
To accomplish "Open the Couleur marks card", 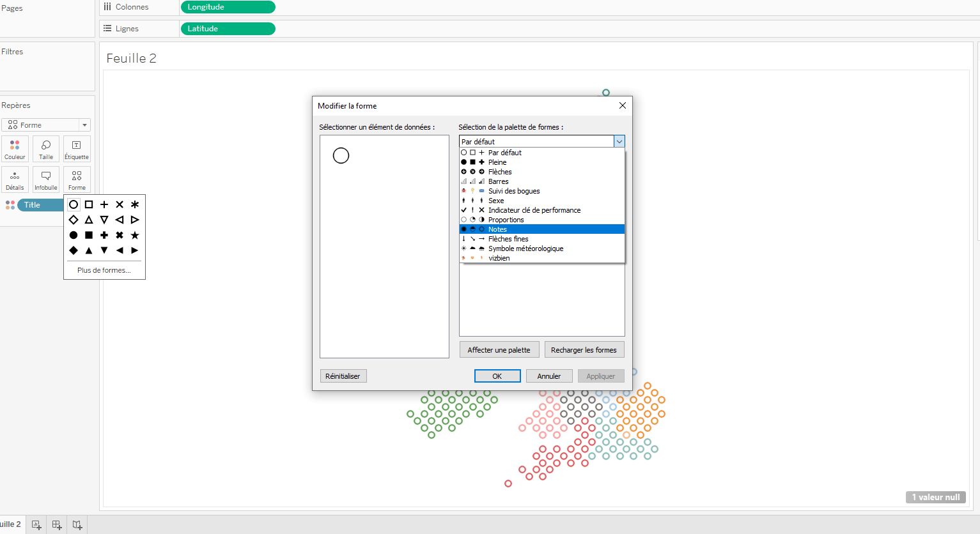I will tap(15, 149).
